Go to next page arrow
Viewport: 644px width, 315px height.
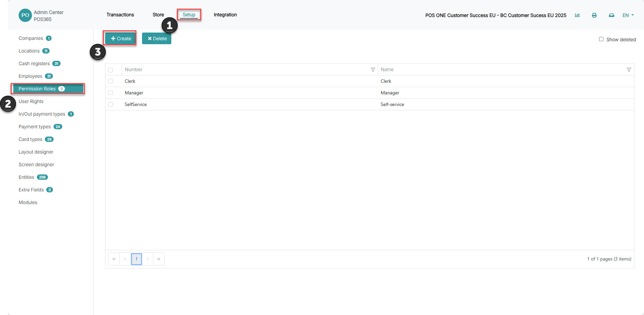click(x=147, y=259)
